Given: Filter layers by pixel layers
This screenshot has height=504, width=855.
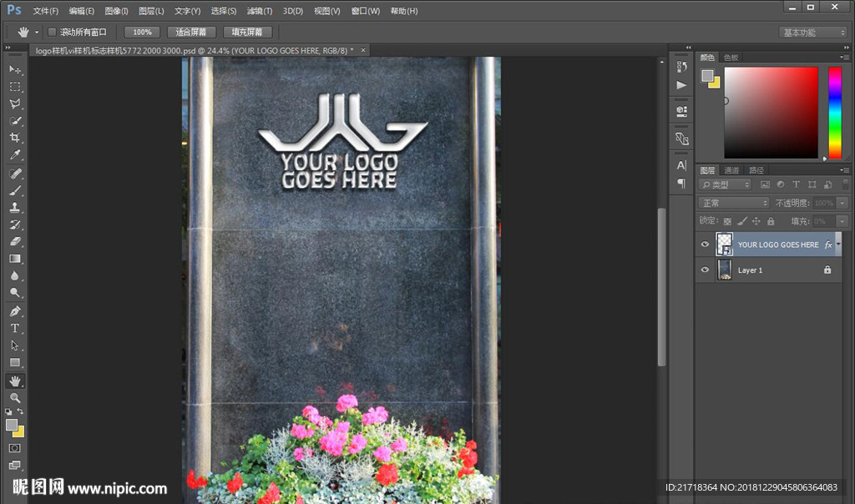Looking at the screenshot, I should [765, 184].
